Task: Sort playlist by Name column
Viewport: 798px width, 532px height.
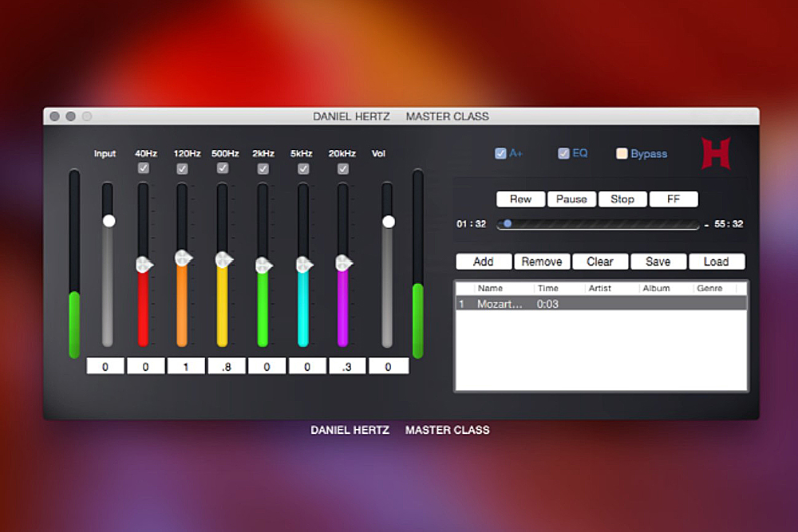Action: click(x=504, y=289)
